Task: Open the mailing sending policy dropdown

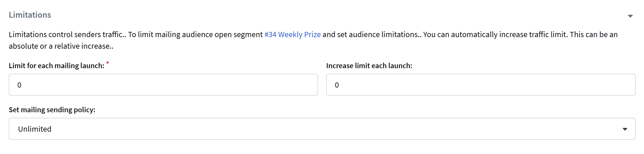Action: (x=322, y=129)
